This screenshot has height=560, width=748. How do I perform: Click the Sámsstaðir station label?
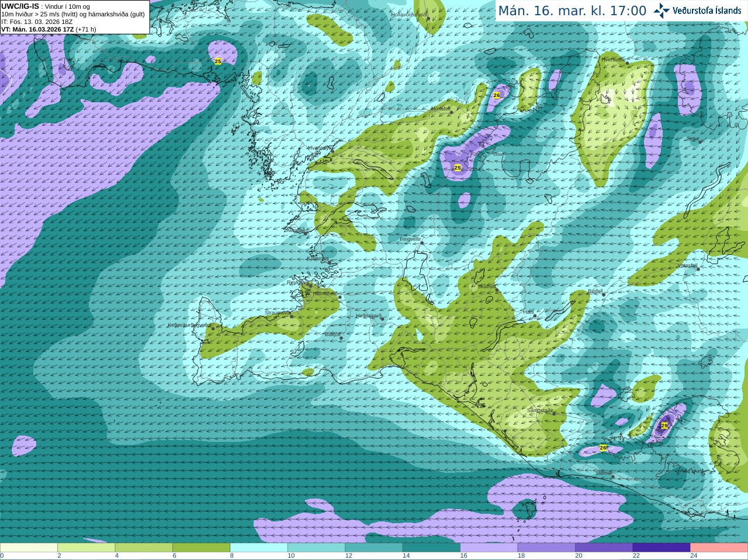tap(540, 410)
